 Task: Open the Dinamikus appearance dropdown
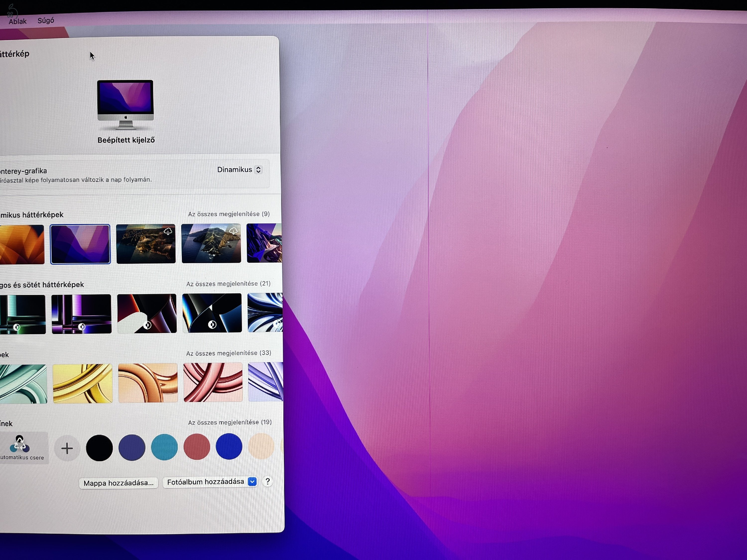pyautogui.click(x=240, y=169)
